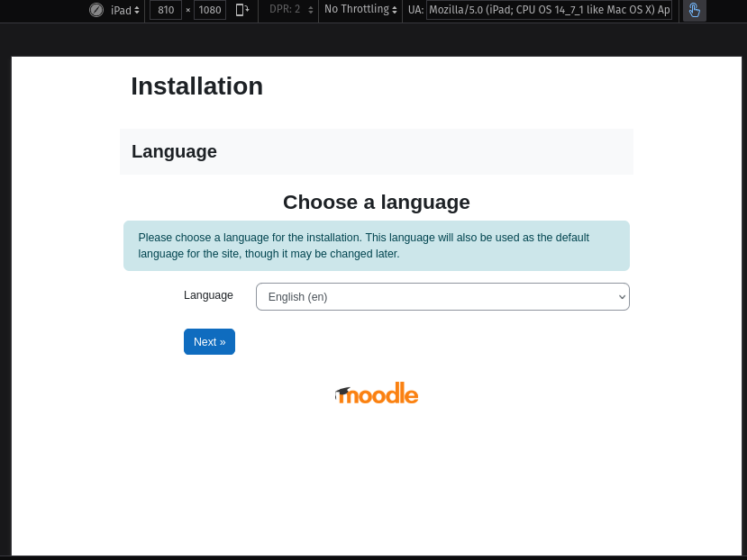
Task: Open the English (en) language dropdown
Action: [442, 297]
